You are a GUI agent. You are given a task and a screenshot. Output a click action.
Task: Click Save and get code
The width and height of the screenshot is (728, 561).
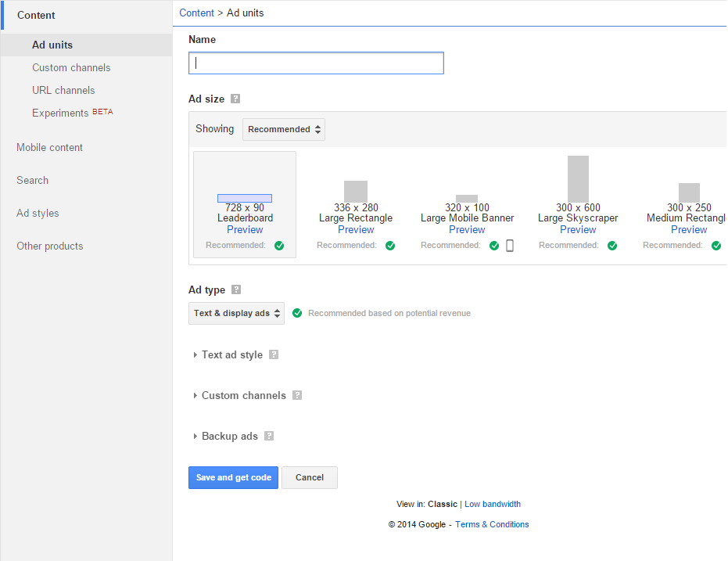[x=233, y=477]
